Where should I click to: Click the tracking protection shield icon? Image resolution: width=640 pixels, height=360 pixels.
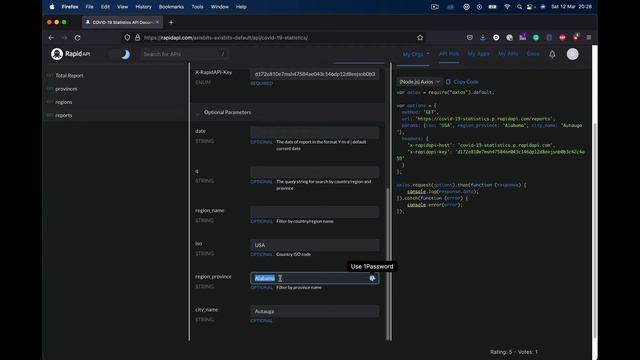pyautogui.click(x=127, y=38)
